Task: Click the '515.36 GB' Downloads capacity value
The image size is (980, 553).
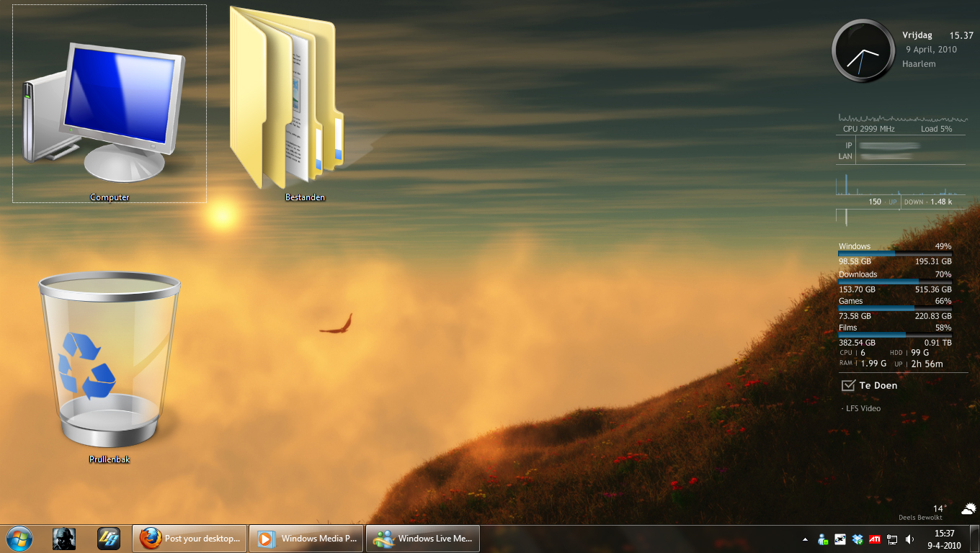Action: pos(933,289)
